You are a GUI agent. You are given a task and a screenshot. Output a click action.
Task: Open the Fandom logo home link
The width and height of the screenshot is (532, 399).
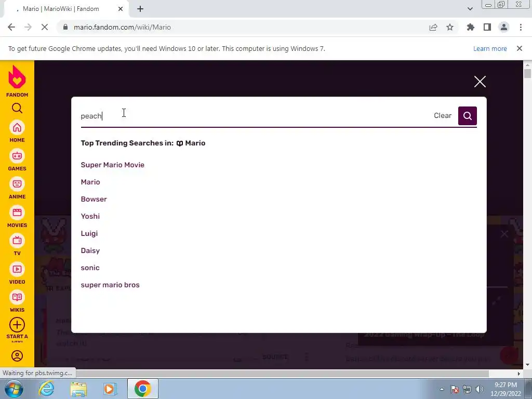17,81
